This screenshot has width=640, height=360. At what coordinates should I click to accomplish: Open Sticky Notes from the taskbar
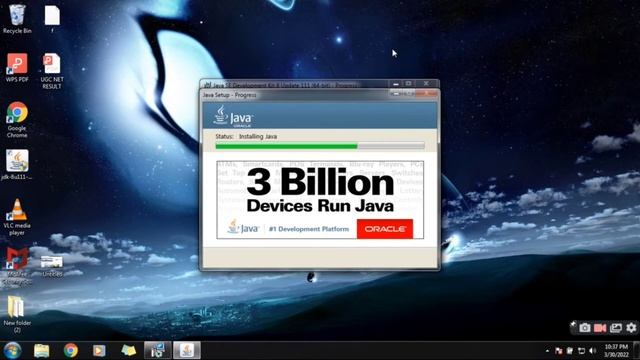click(128, 351)
